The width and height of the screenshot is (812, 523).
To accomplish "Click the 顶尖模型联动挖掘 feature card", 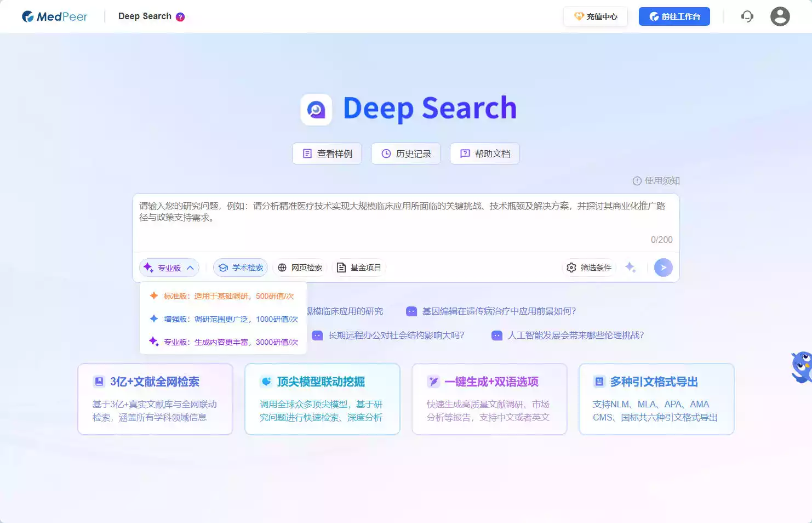I will 322,399.
